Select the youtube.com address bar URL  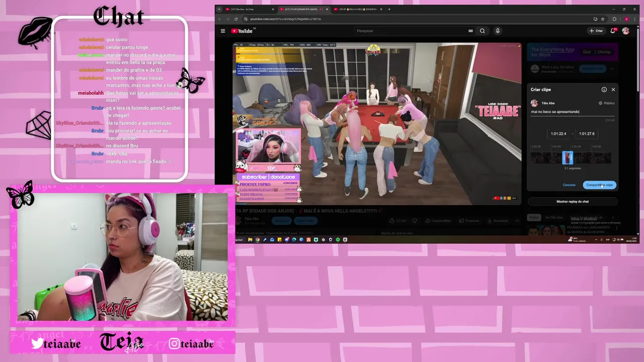click(285, 19)
